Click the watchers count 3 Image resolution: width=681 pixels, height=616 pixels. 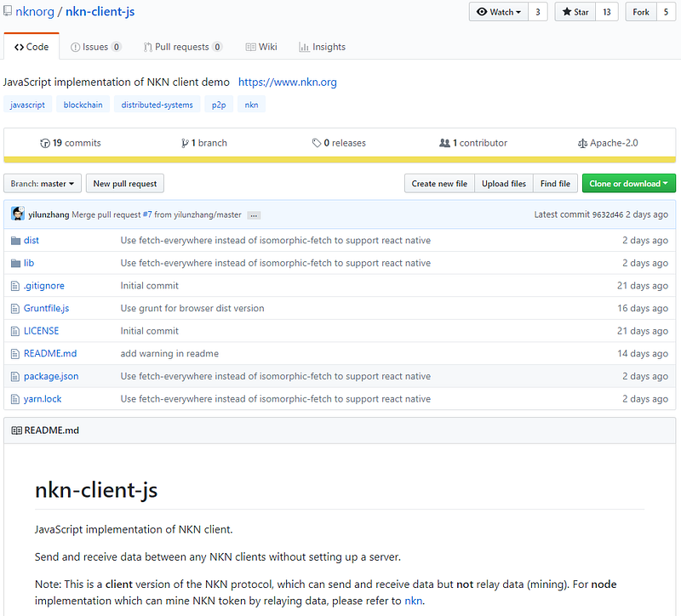(x=538, y=12)
